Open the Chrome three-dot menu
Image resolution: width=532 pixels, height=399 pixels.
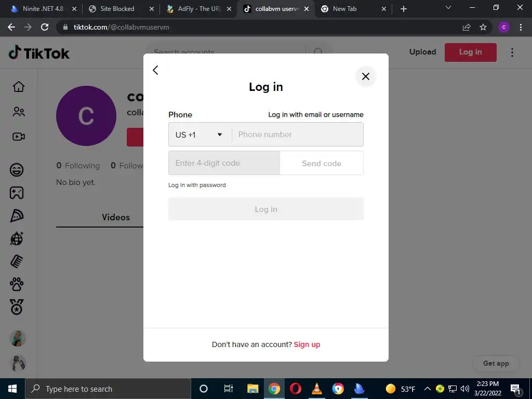point(521,27)
